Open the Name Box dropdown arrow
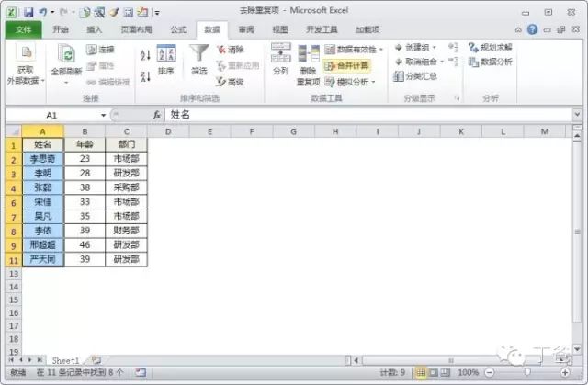 tap(103, 115)
